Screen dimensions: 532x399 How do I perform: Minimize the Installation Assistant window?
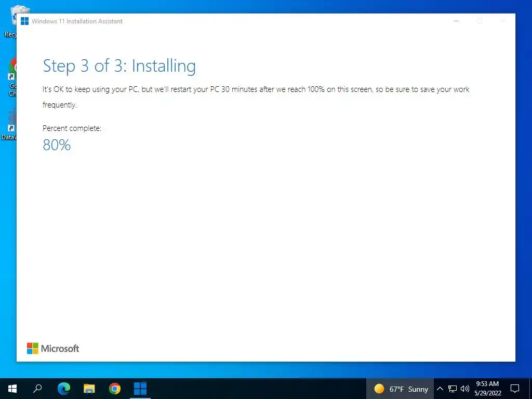(x=456, y=21)
